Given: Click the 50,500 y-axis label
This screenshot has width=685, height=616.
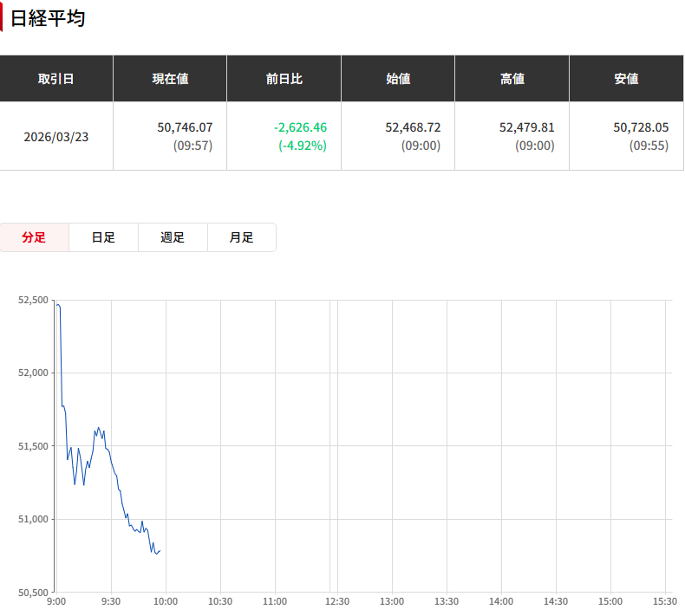Looking at the screenshot, I should tap(33, 593).
